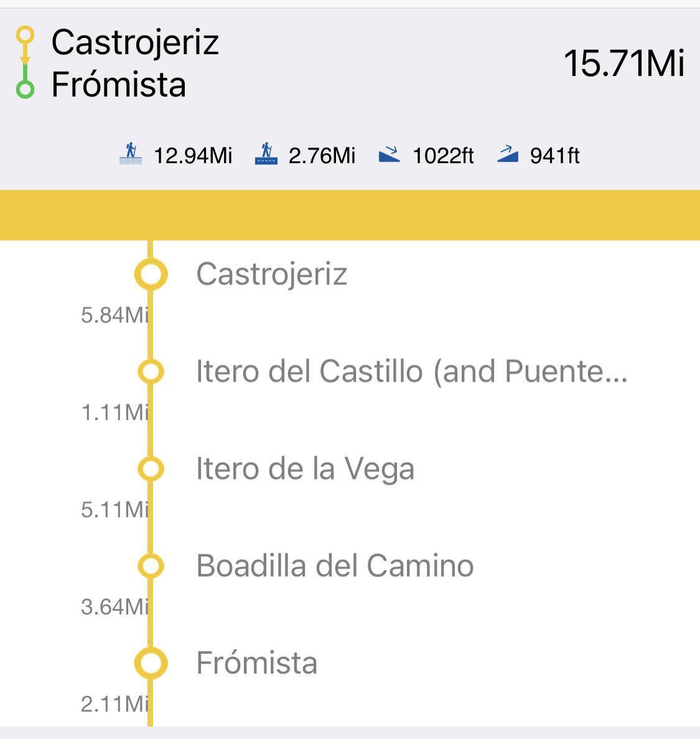The height and width of the screenshot is (739, 700).
Task: Tap the hiker on road icon showing 2.76Mi
Action: [x=266, y=154]
